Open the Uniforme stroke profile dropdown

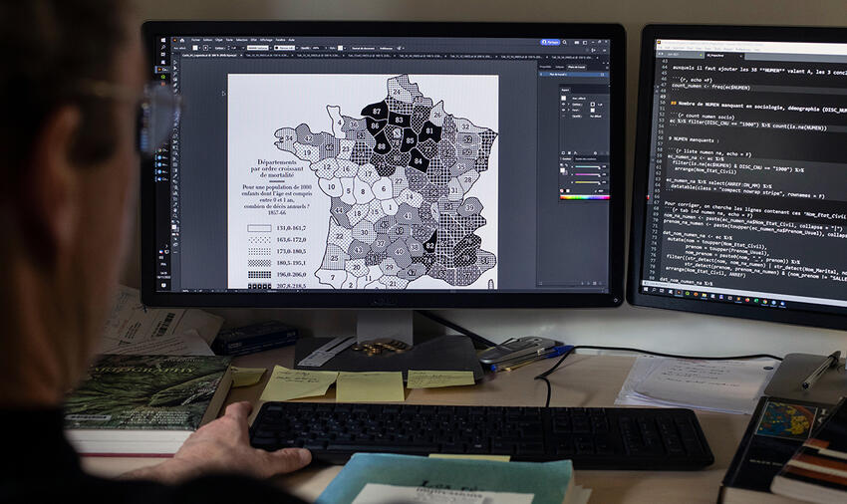tap(270, 48)
